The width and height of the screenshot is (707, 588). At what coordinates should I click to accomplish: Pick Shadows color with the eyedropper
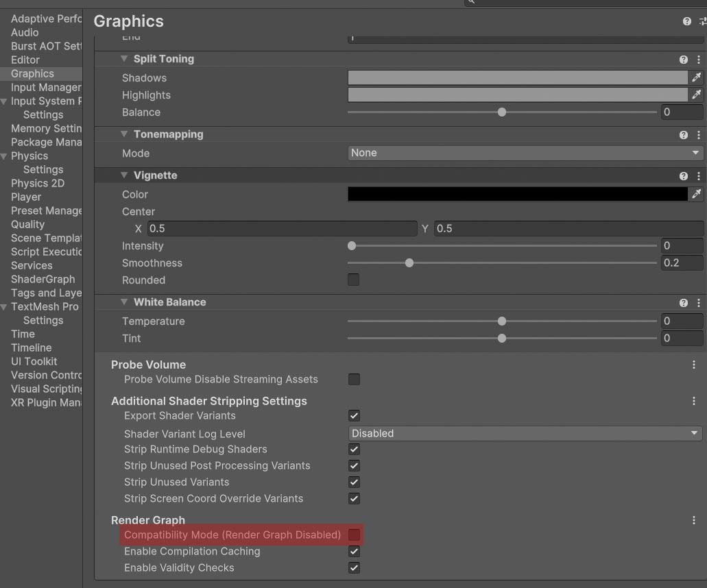(696, 78)
